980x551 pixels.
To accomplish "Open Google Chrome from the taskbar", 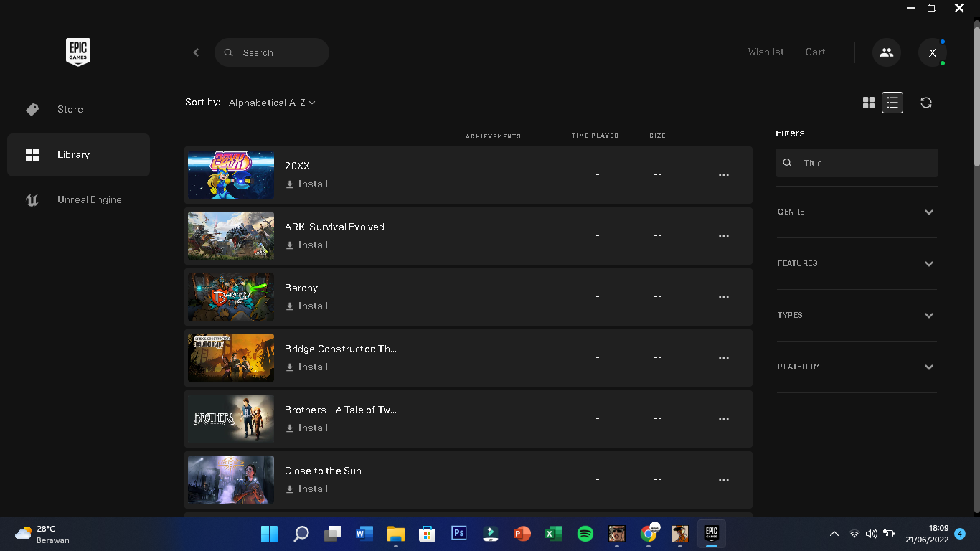I will (649, 534).
